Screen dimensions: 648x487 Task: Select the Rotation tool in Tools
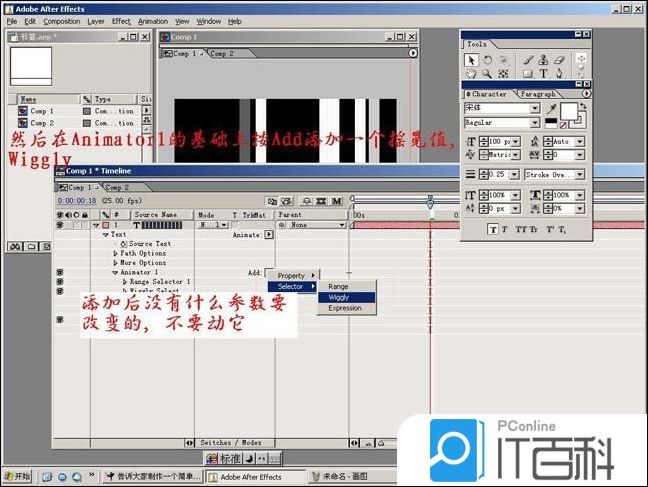[488, 60]
